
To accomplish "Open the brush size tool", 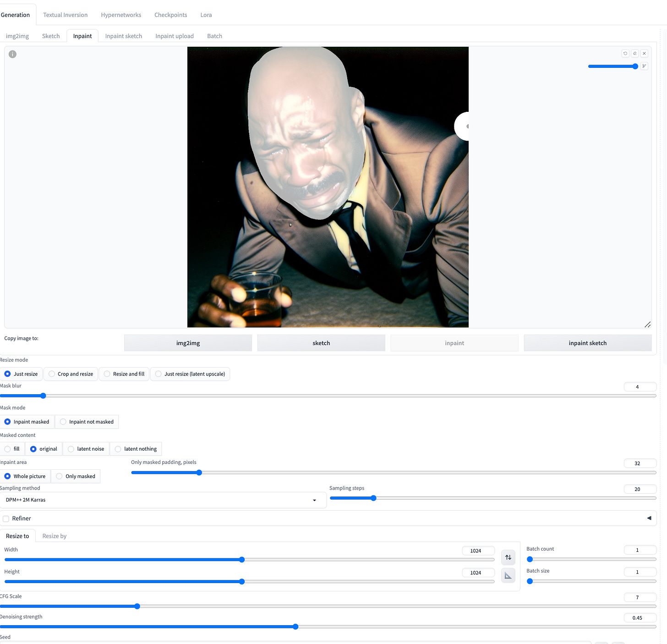I will click(x=644, y=66).
